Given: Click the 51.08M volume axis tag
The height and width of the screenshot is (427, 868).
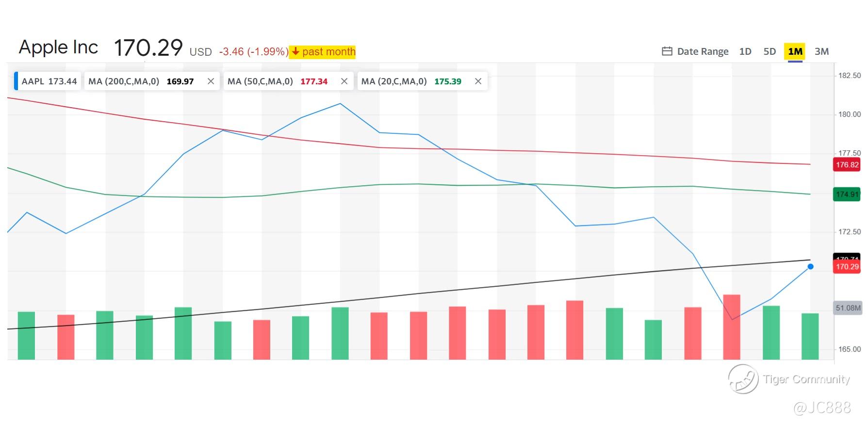Looking at the screenshot, I should tap(848, 308).
